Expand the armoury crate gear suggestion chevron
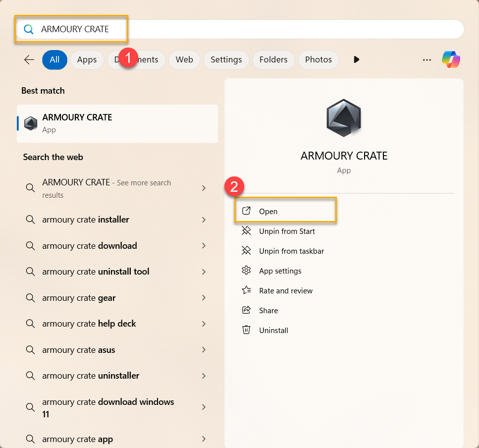The width and height of the screenshot is (479, 448). [x=204, y=298]
